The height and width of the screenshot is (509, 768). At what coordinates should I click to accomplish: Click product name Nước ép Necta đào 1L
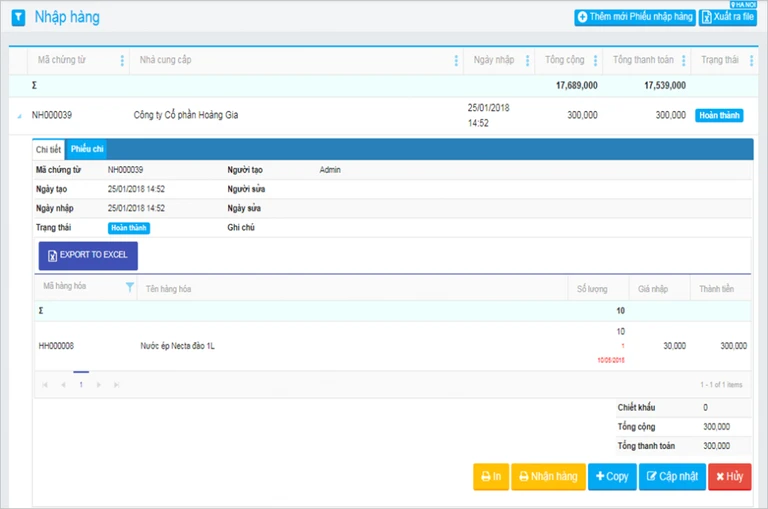[x=177, y=346]
